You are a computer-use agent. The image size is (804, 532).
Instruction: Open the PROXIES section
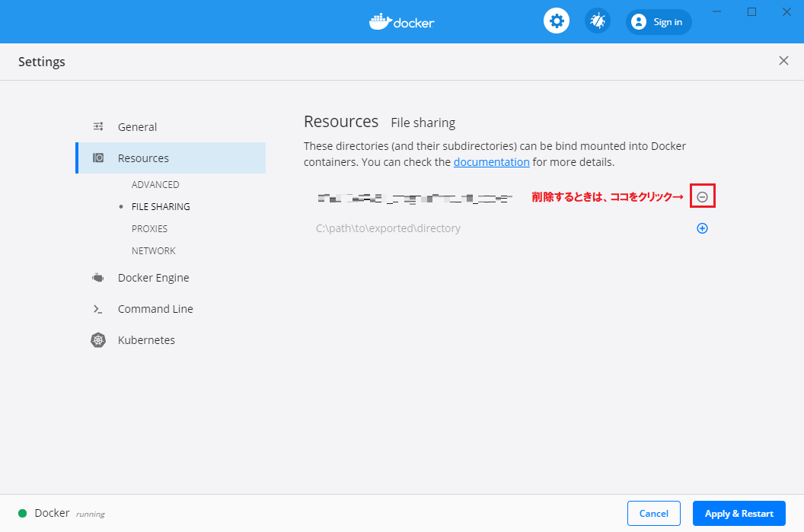click(149, 228)
